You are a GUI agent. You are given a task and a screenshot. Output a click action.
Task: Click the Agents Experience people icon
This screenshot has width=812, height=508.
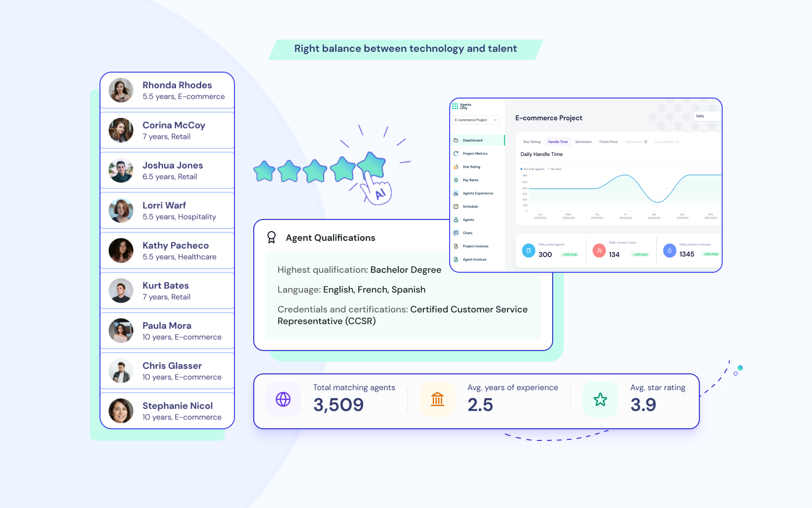456,193
